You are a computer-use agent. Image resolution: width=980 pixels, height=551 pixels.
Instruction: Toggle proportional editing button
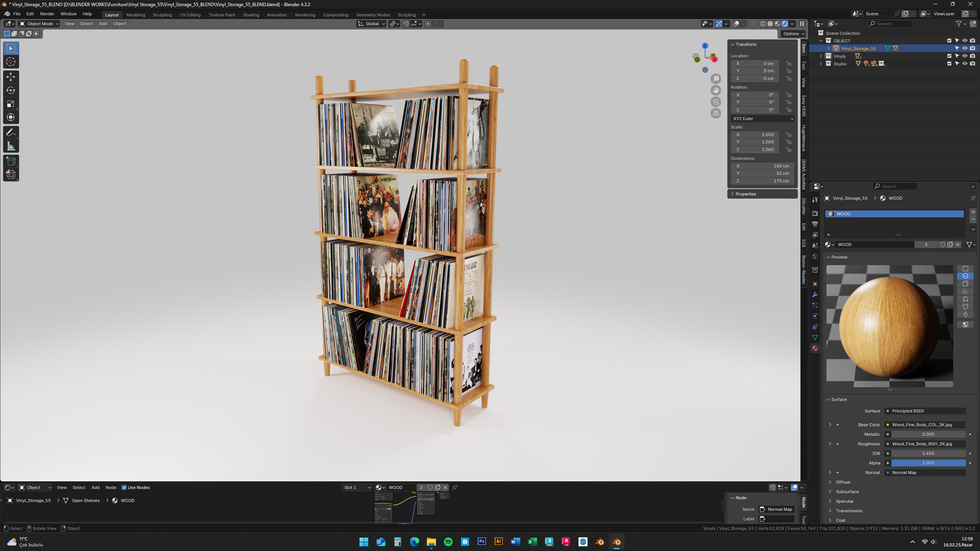(428, 24)
